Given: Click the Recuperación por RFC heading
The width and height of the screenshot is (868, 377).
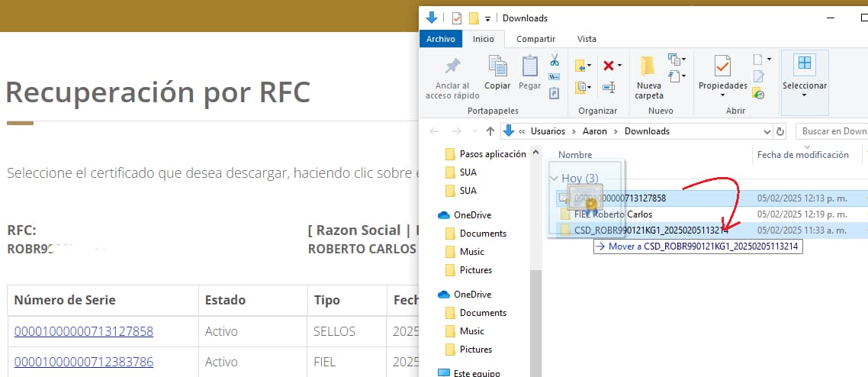Looking at the screenshot, I should [158, 92].
